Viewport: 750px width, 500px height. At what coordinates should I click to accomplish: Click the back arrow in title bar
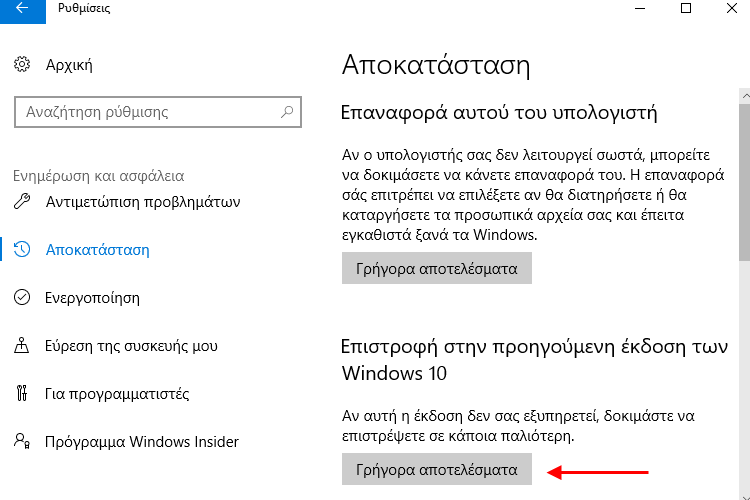coord(22,8)
